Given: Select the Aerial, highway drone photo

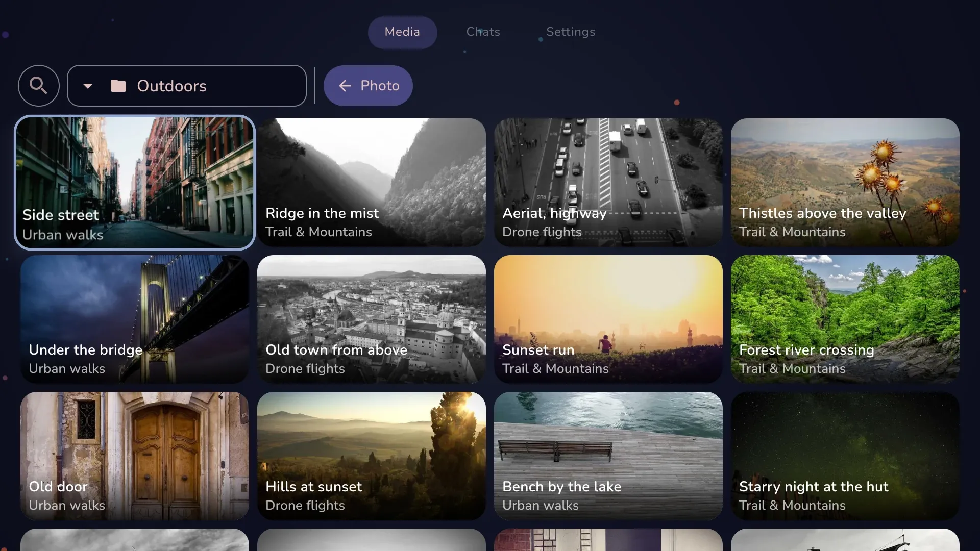Looking at the screenshot, I should [608, 183].
